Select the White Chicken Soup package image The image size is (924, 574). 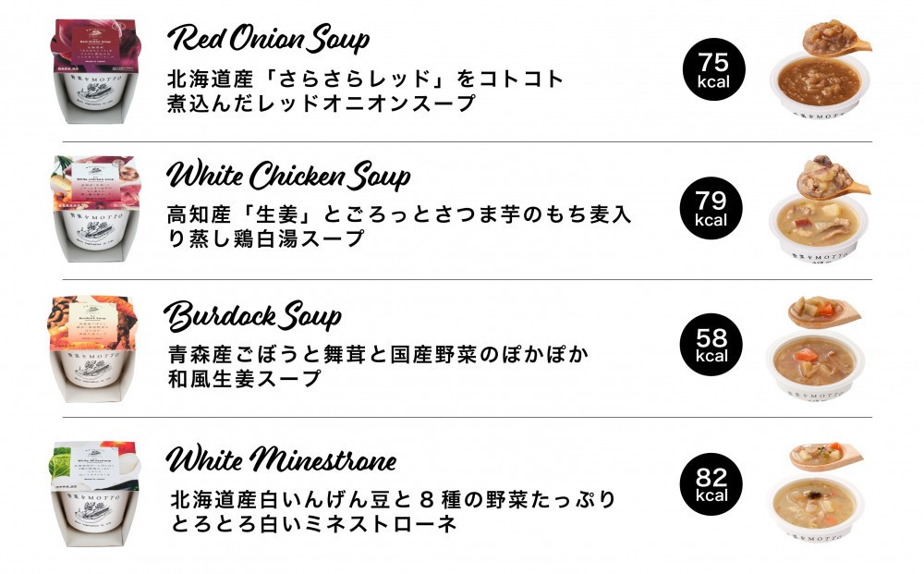pos(96,209)
